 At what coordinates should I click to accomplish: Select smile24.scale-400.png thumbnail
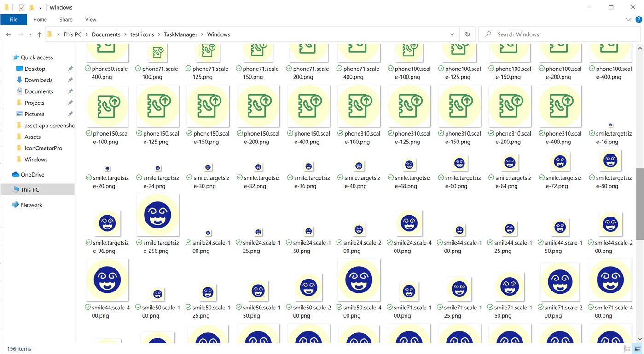[x=409, y=223]
